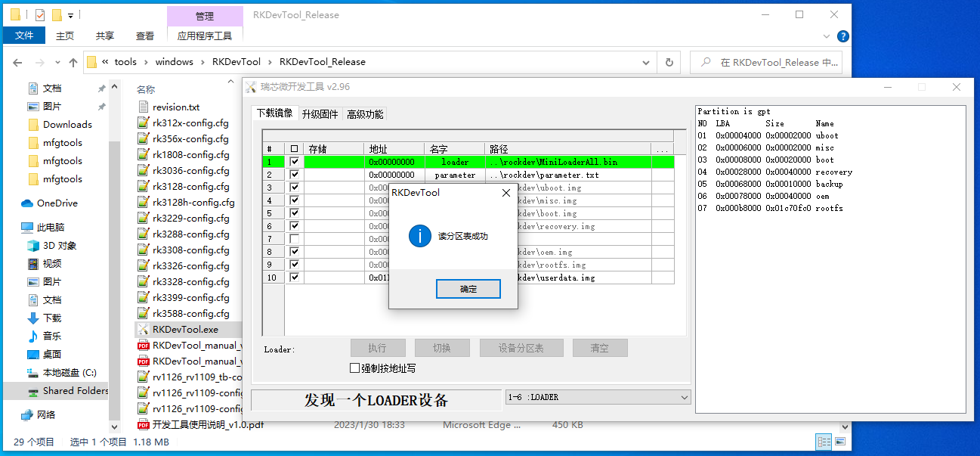Click the 设备分区表 button
The image size is (980, 456).
tap(521, 348)
